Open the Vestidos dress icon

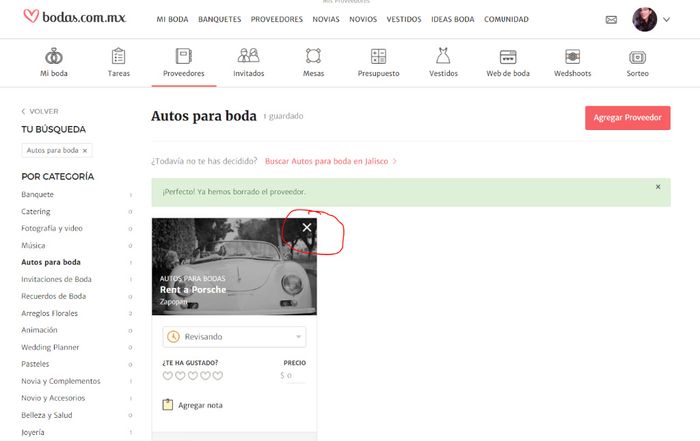(x=443, y=56)
